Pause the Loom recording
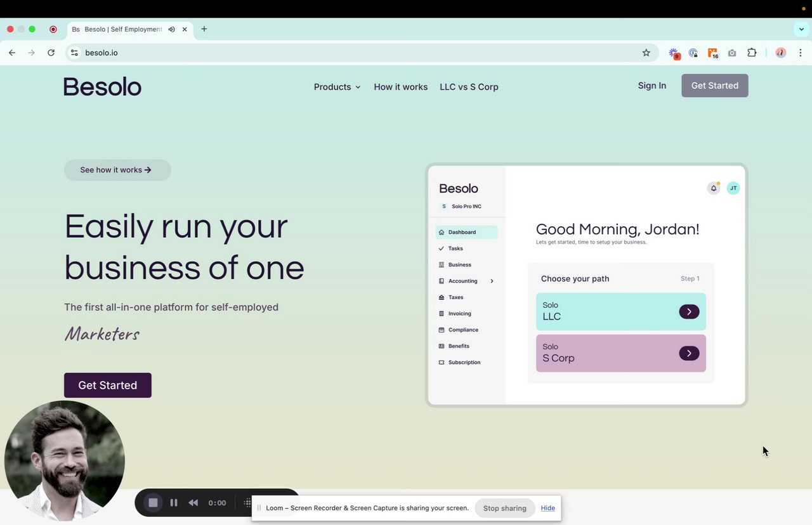Viewport: 812px width, 525px height. [x=174, y=503]
